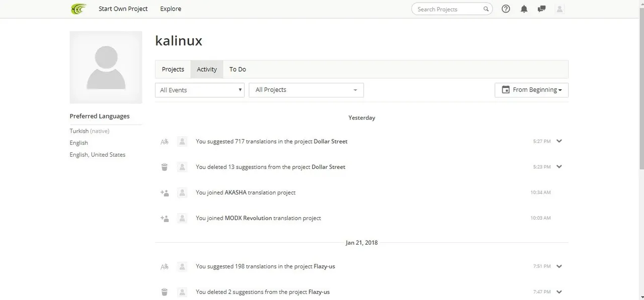Expand the 717 translations activity details
644x300 pixels.
pyautogui.click(x=559, y=141)
